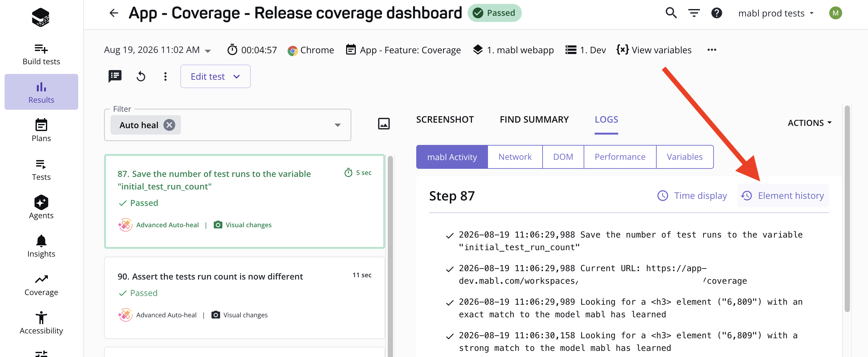This screenshot has width=868, height=357.
Task: Expand the Filter combo box arrow
Action: 337,125
